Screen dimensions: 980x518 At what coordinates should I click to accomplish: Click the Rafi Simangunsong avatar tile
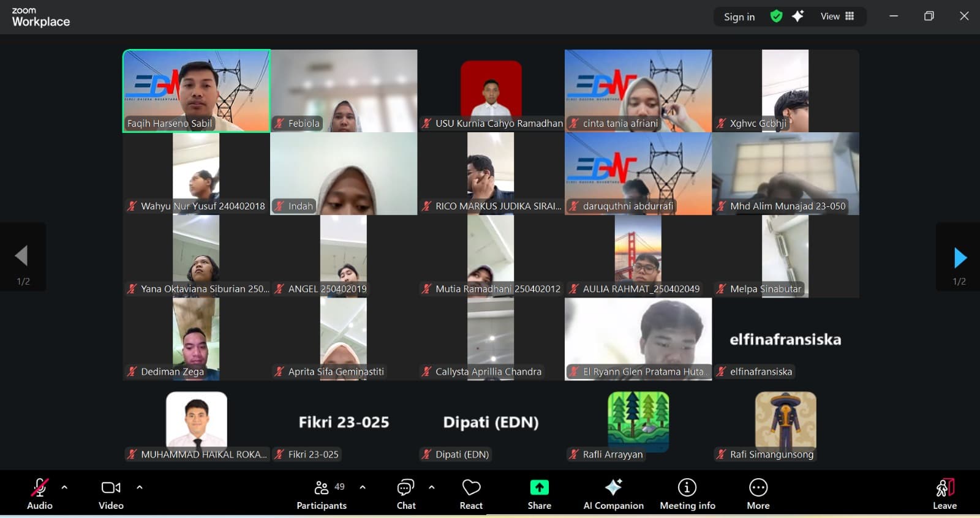786,422
